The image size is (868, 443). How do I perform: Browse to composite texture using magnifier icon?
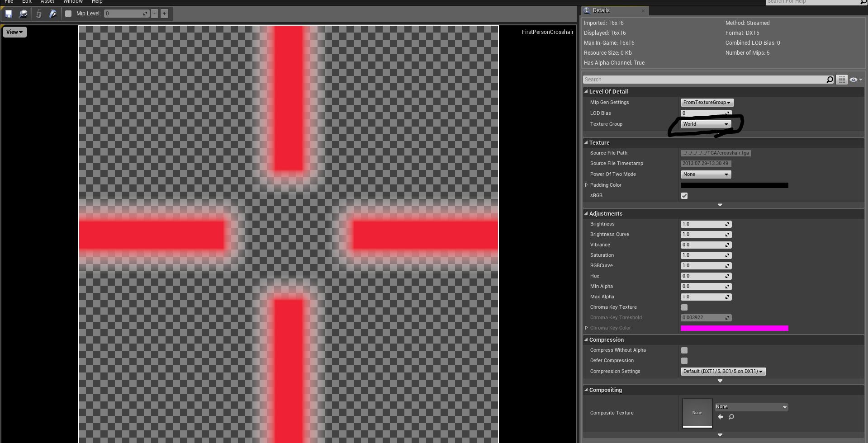click(731, 417)
